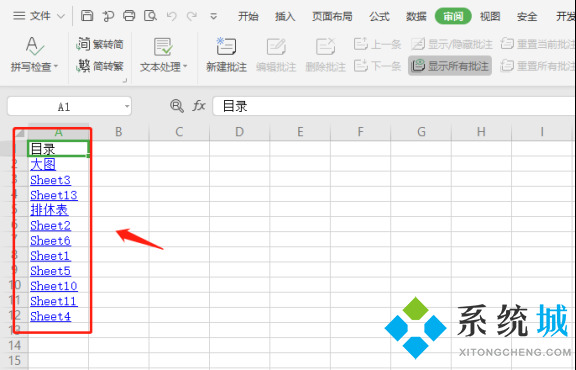This screenshot has height=370, width=576.
Task: Click the save icon in quick toolbar
Action: (87, 16)
